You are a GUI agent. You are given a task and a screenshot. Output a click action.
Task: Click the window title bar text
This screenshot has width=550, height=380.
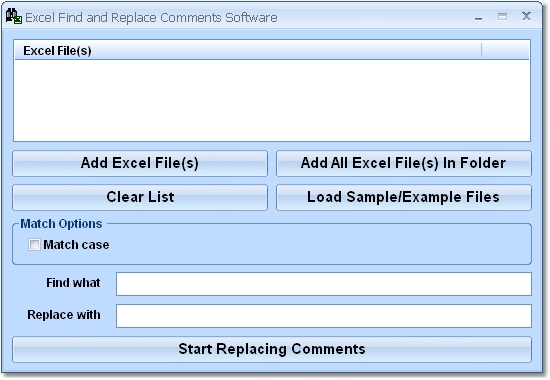(151, 18)
